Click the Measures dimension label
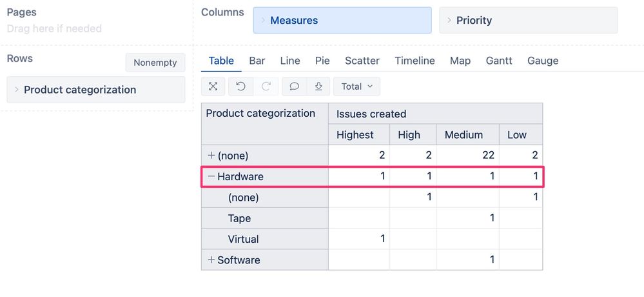The image size is (644, 297). [294, 20]
